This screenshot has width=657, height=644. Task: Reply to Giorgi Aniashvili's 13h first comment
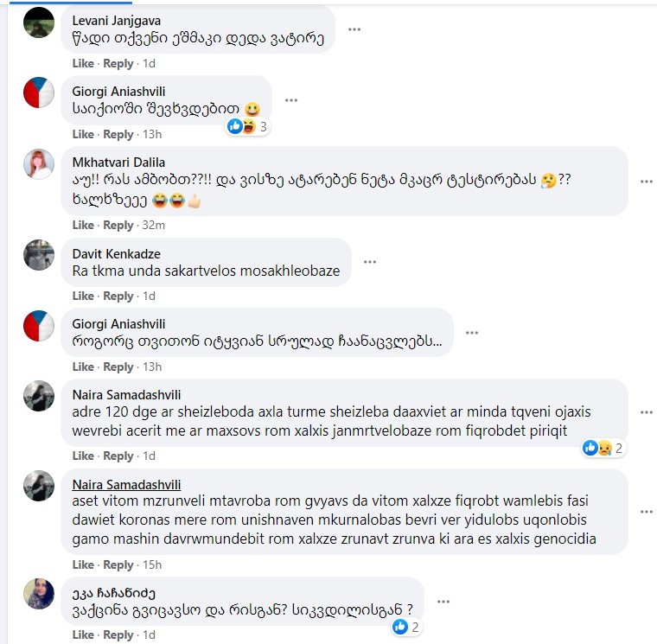118,134
